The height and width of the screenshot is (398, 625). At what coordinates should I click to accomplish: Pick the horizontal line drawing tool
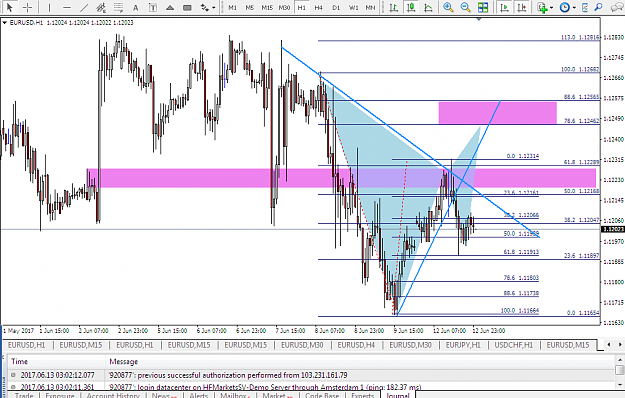tap(67, 7)
